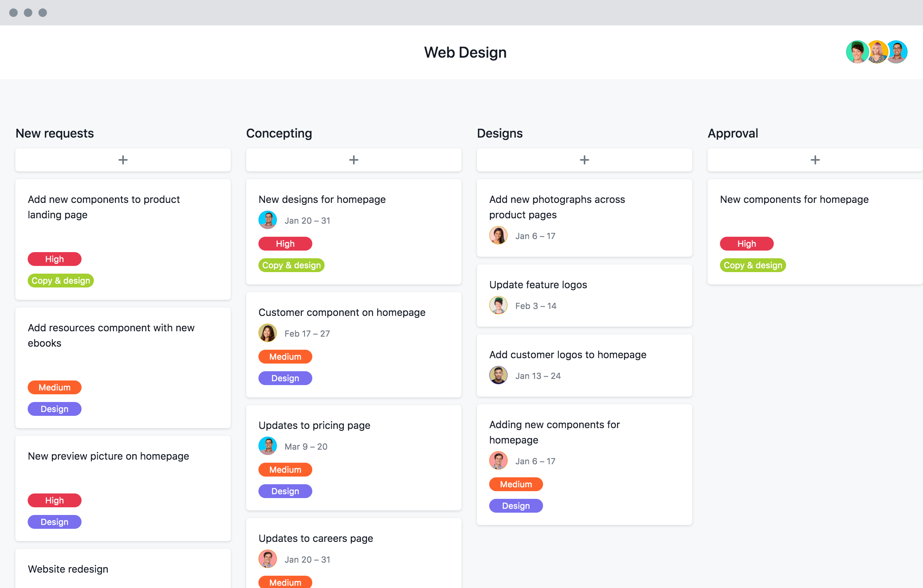Click the add card icon in Concepting
Viewport: 923px width, 588px height.
(x=353, y=160)
